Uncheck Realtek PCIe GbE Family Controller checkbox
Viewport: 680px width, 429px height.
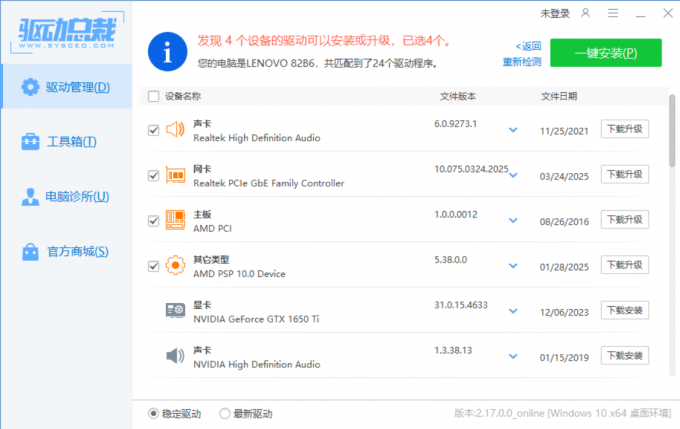[x=154, y=175]
